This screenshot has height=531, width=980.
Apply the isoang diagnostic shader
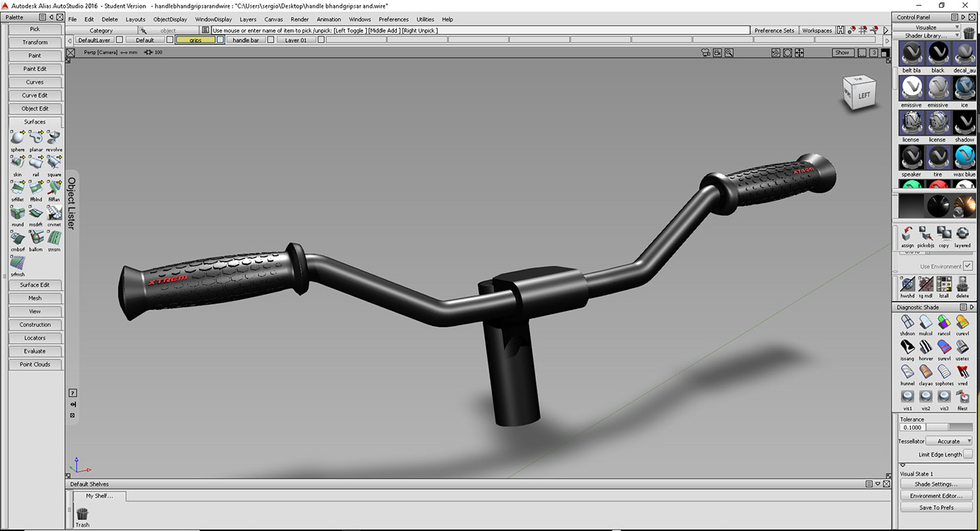pyautogui.click(x=907, y=347)
